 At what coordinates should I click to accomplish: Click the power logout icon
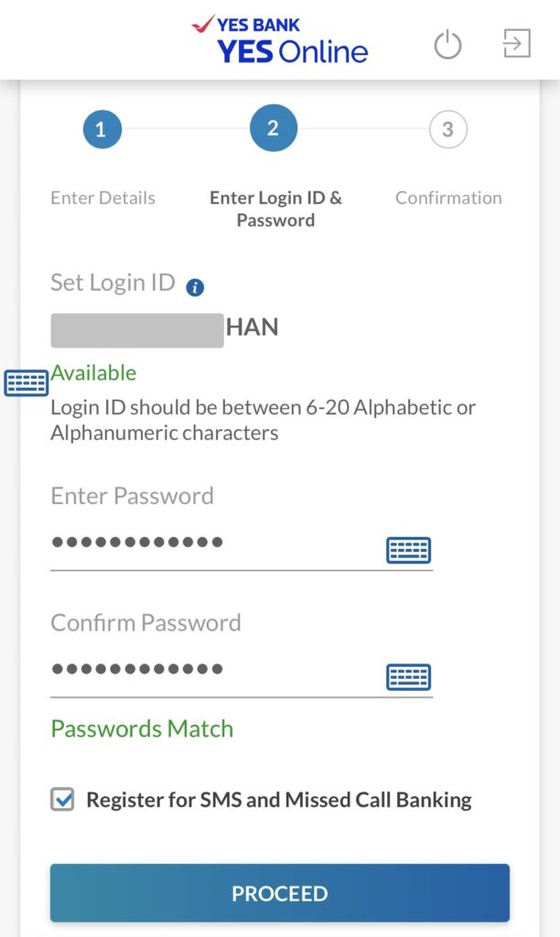click(x=447, y=45)
